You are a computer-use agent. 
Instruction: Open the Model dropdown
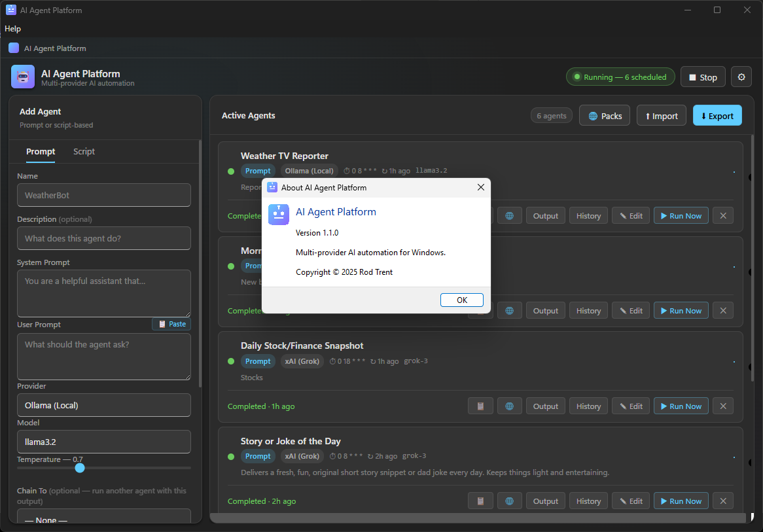(103, 442)
